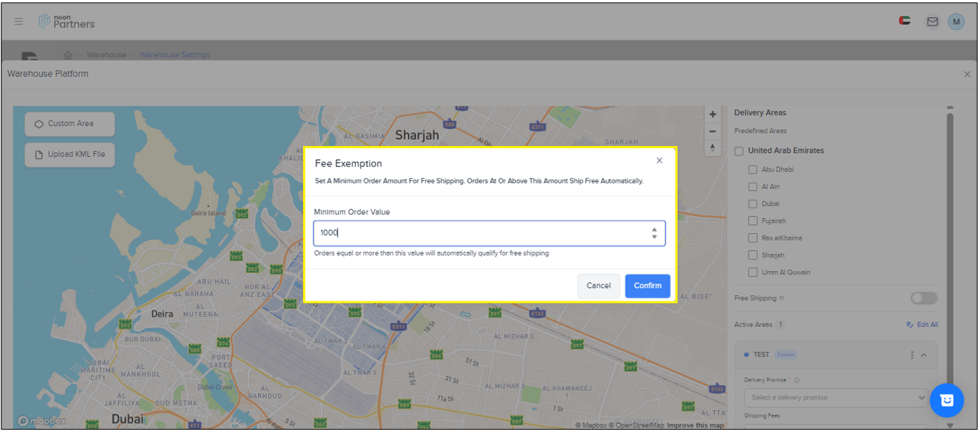Open the user profile avatar M
Image resolution: width=980 pixels, height=432 pixels.
coord(956,22)
